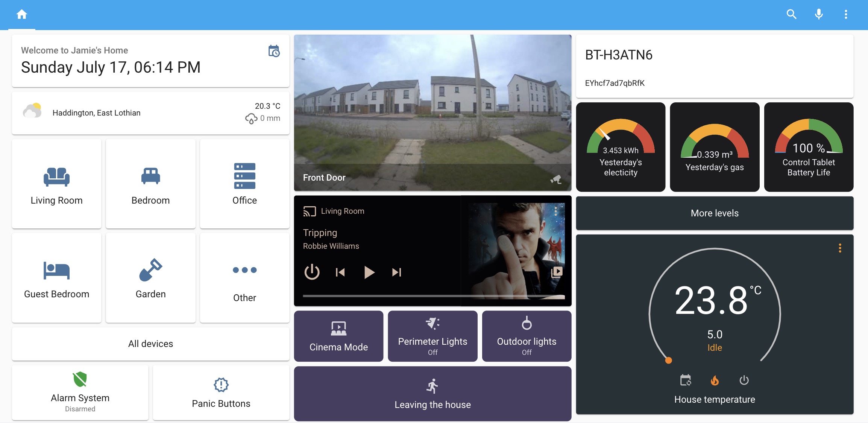This screenshot has height=423, width=868.
Task: Play the track Tripping
Action: [369, 272]
